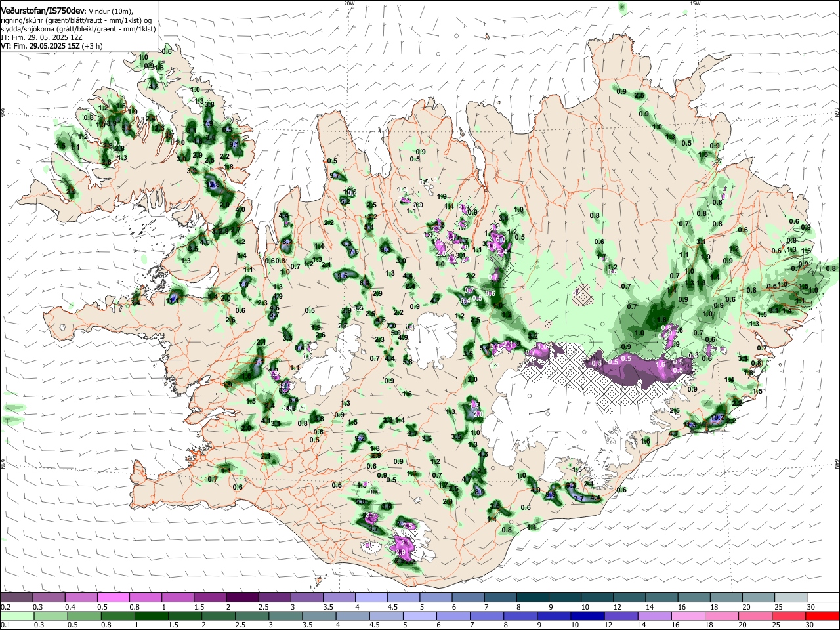The image size is (840, 630).
Task: Click the white swatch after 30 in snow legend
Action: pyautogui.click(x=822, y=597)
